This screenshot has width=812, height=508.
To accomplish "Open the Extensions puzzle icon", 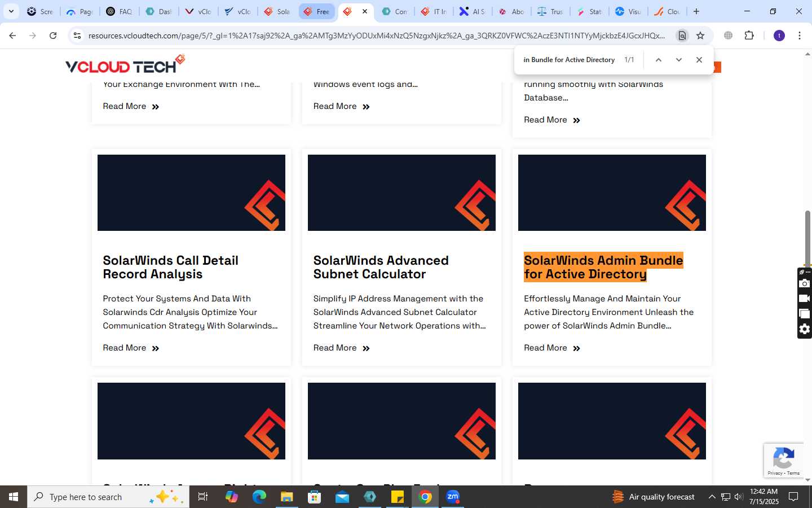I will tap(749, 36).
